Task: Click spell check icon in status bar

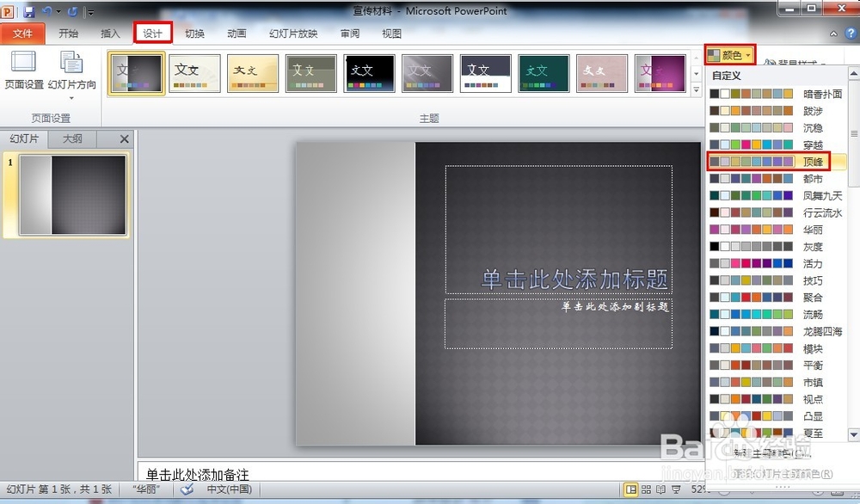Action: [187, 489]
